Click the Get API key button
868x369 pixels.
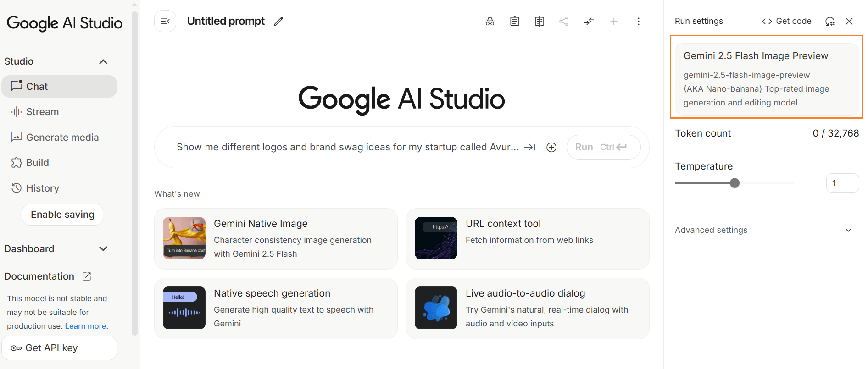coord(59,348)
